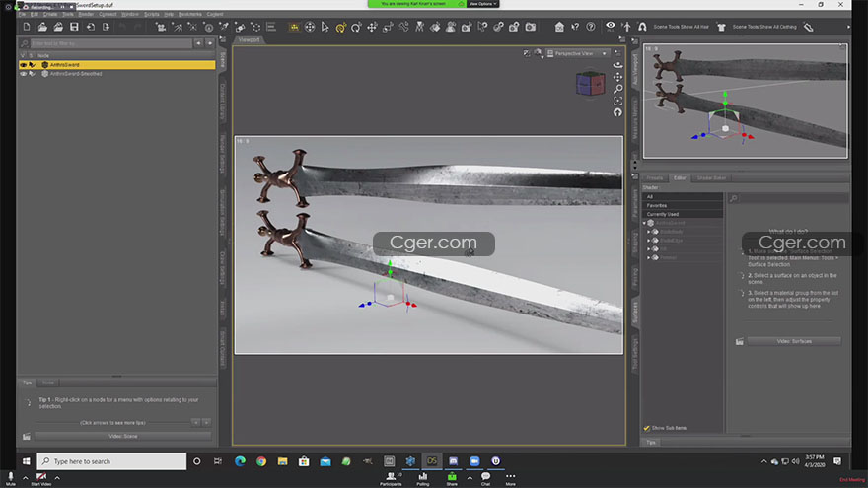
Task: Collapse the AnthrisSword surface tree
Action: (x=644, y=223)
